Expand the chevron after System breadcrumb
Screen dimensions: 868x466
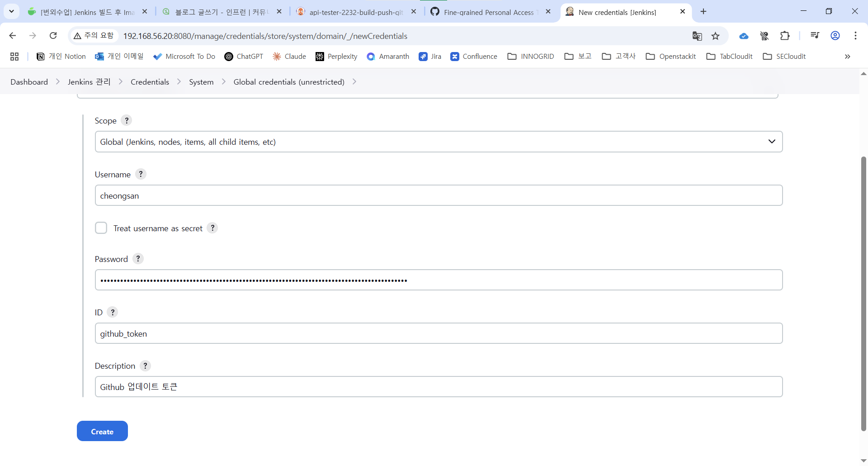coord(224,81)
